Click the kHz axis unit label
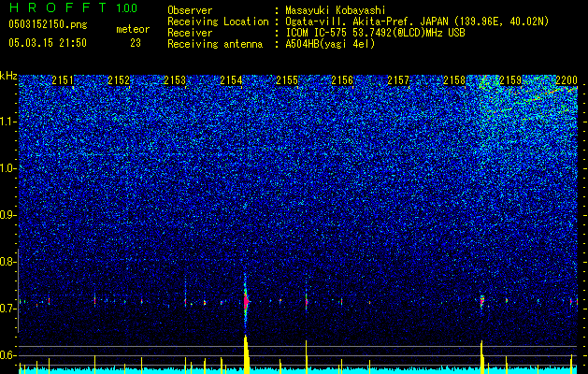Viewport: 588px width, 374px height. [8, 76]
